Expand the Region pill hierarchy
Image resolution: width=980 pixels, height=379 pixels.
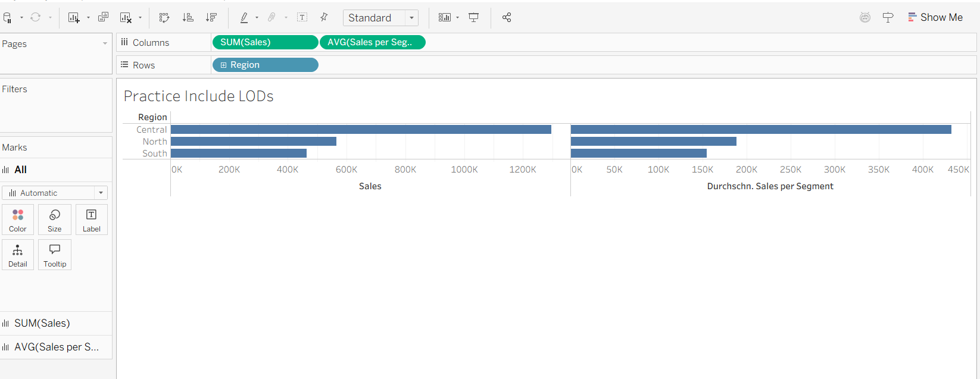tap(224, 65)
